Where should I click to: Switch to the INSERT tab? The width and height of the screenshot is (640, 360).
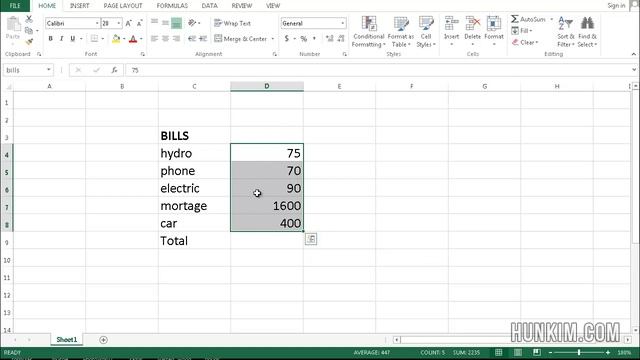click(79, 6)
